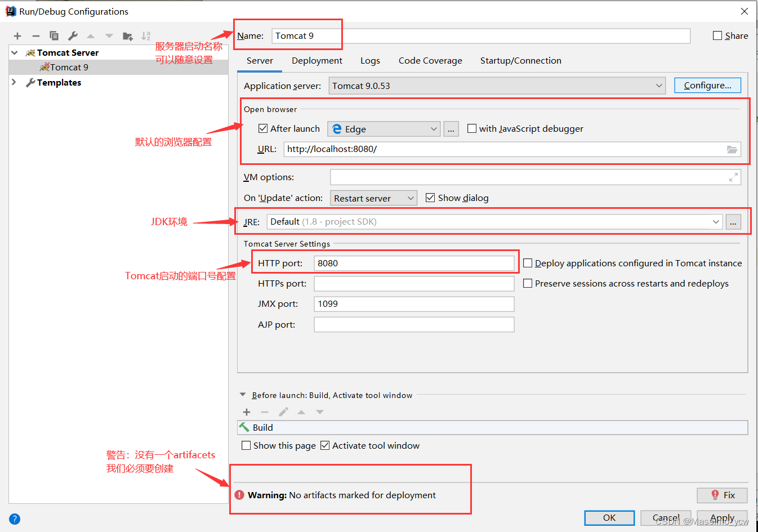The height and width of the screenshot is (532, 758).
Task: Move configuration up arrow in left toolbar
Action: pos(91,36)
